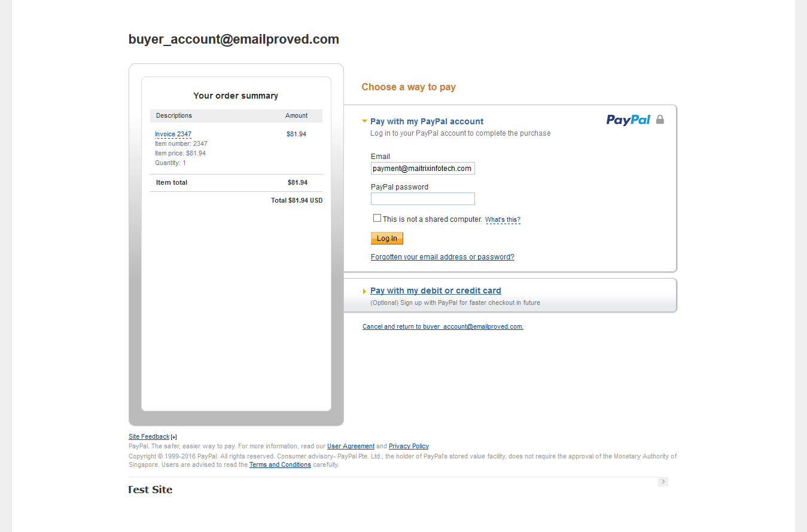This screenshot has height=532, width=807.
Task: Open the Privacy Policy link
Action: (x=409, y=446)
